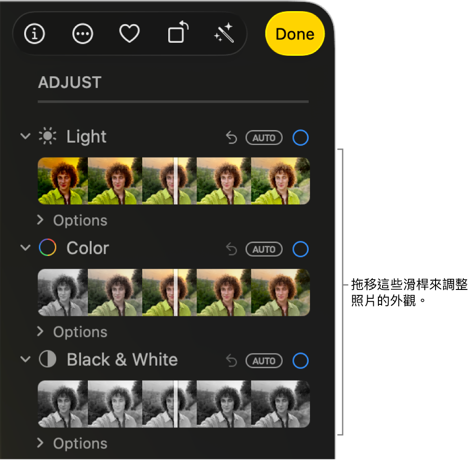Open the photo Info button
This screenshot has width=476, height=460.
34,33
